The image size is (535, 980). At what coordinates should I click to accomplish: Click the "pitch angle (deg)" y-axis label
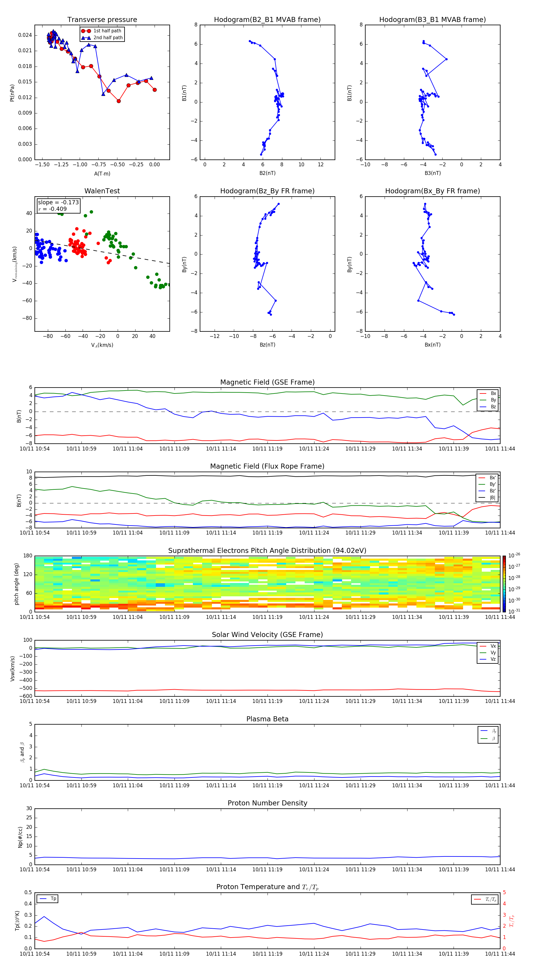click(x=16, y=584)
